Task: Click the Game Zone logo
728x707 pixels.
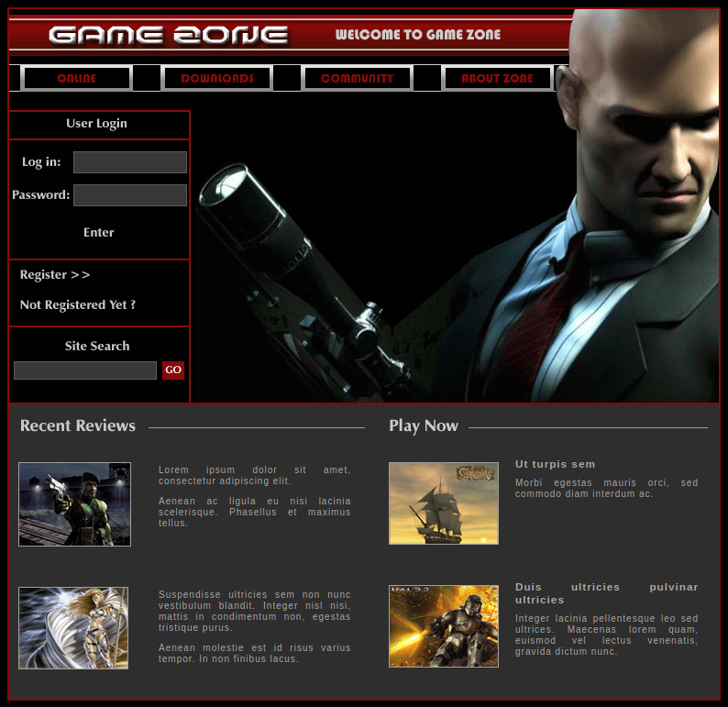Action: [169, 35]
